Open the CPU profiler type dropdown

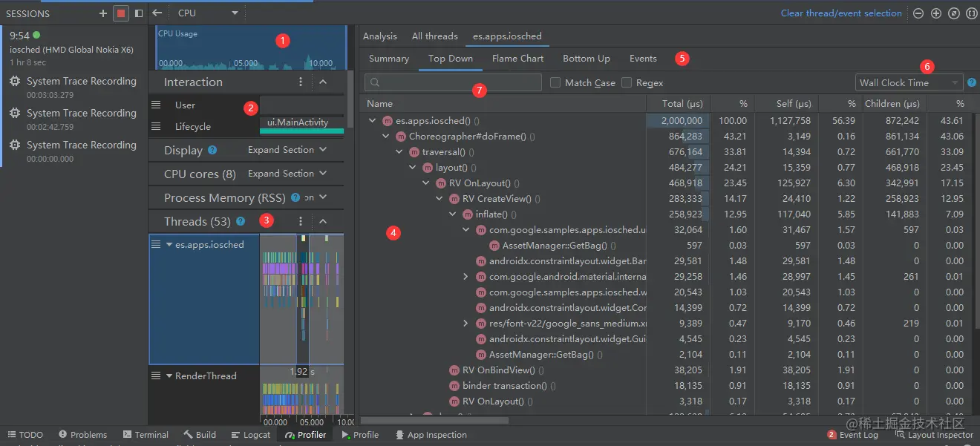tap(208, 13)
